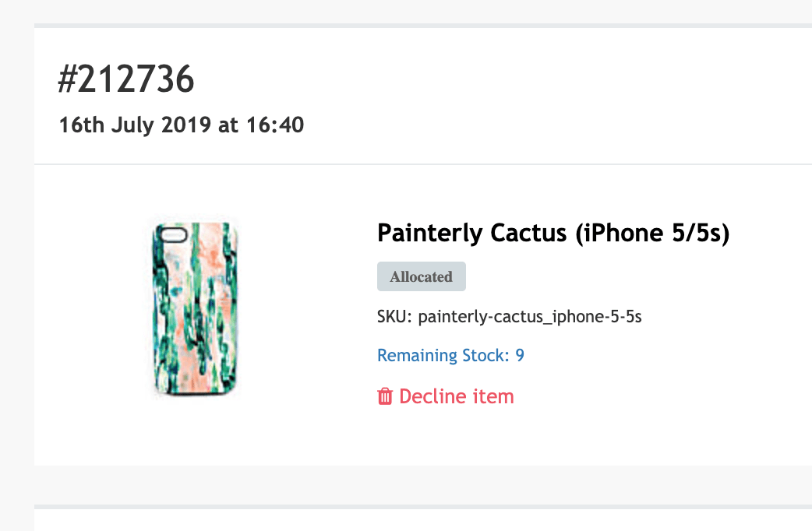Viewport: 812px width, 531px height.
Task: Click the Painterly Cactus product title
Action: [553, 233]
